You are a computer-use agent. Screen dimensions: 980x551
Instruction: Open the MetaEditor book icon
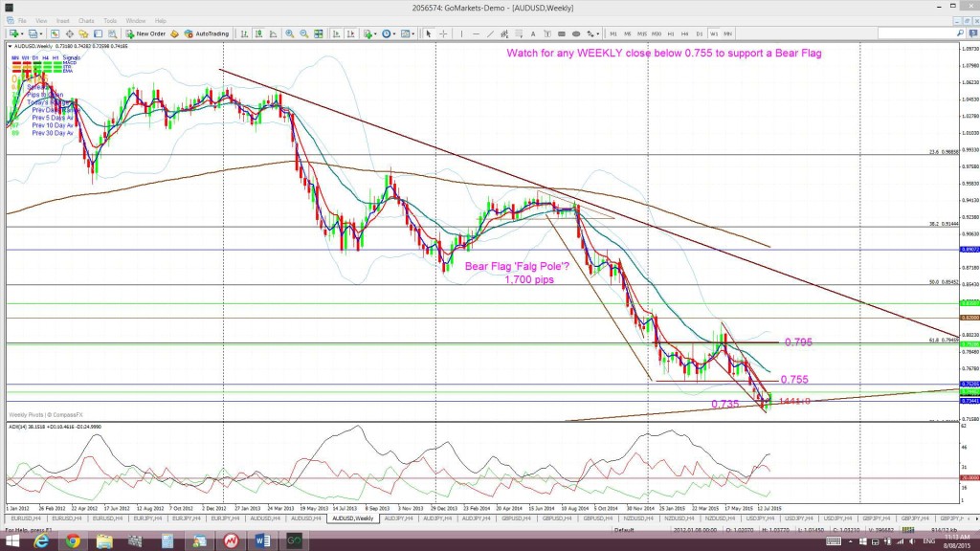pyautogui.click(x=174, y=33)
